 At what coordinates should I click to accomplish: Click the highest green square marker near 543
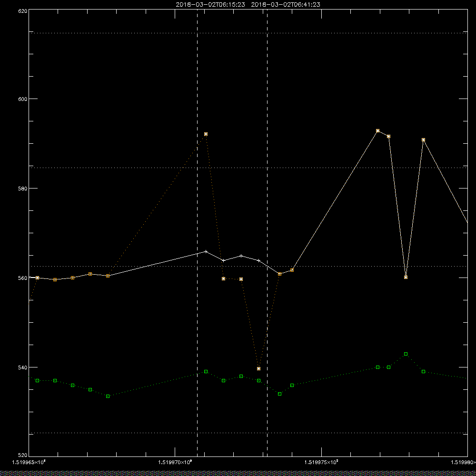[x=406, y=354]
